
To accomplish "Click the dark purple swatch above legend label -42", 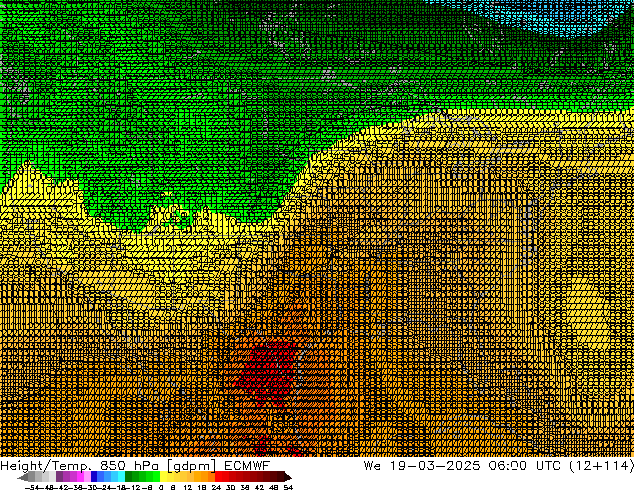I will tap(59, 477).
